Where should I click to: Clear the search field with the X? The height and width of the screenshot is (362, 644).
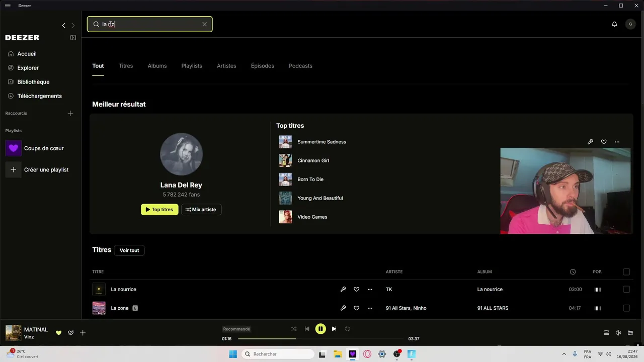tap(204, 24)
